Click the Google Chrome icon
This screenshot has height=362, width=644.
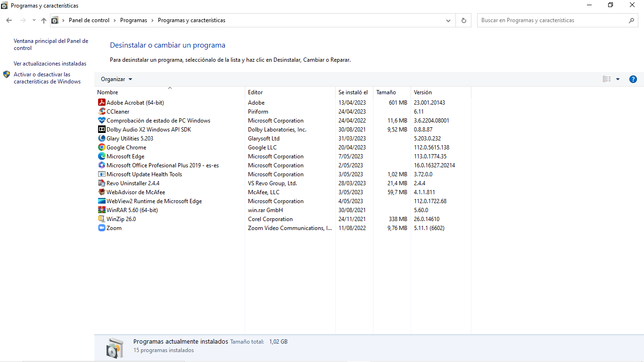(x=101, y=148)
